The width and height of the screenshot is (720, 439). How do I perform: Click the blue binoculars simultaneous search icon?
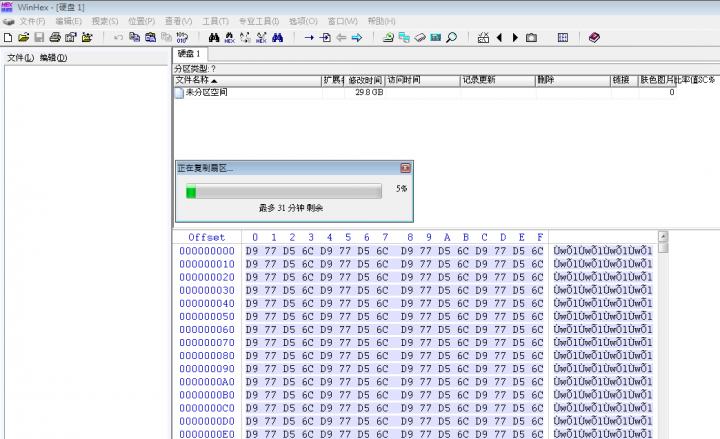click(277, 38)
